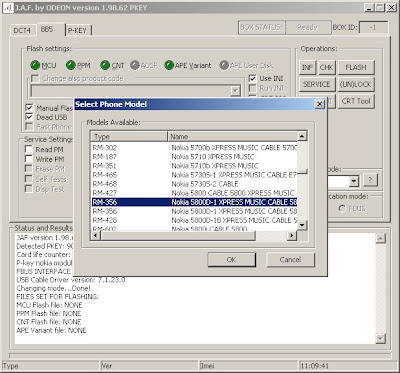This screenshot has height=373, width=400.
Task: Toggle the grey APE User Disk indicator
Action: pyautogui.click(x=224, y=65)
